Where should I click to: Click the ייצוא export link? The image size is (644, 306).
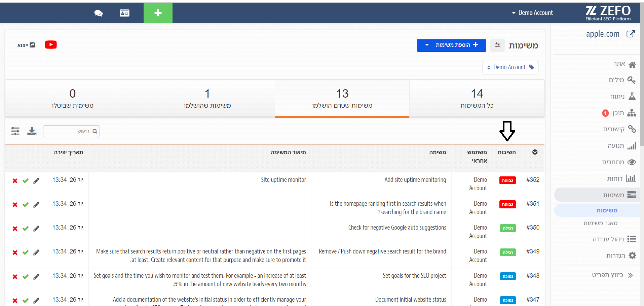(26, 45)
